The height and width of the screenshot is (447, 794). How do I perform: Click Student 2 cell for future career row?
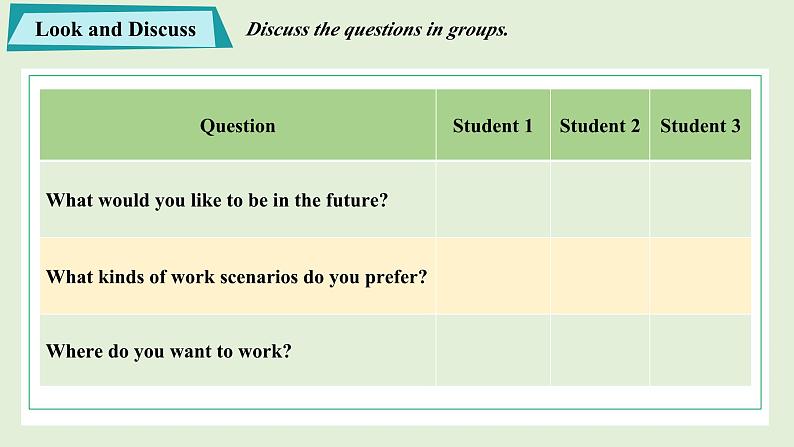[600, 199]
